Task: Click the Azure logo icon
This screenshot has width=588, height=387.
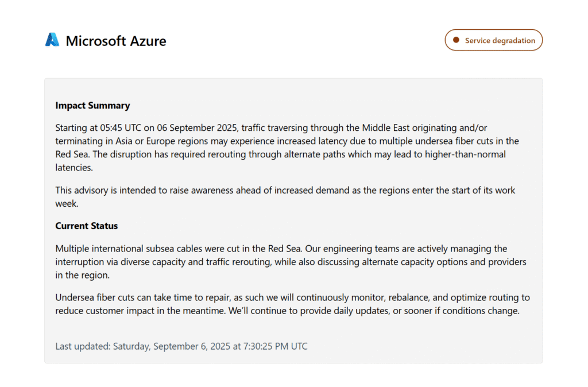Action: (52, 40)
